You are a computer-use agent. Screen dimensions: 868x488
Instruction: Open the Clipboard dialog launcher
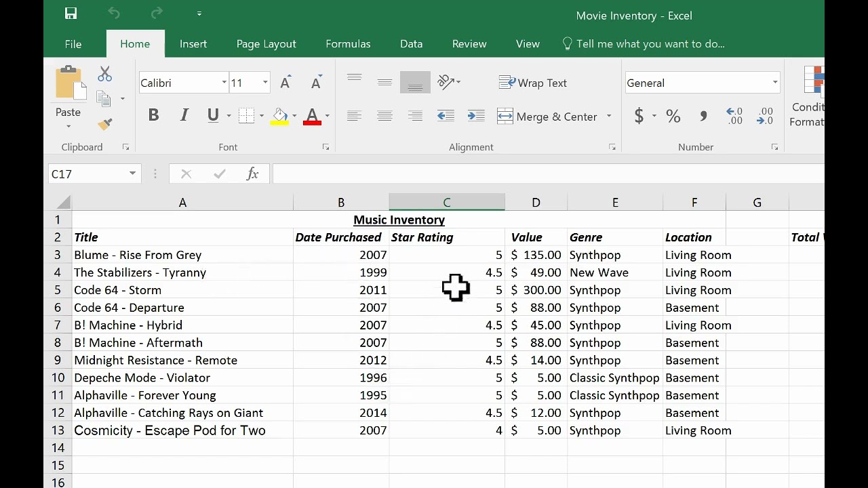[125, 147]
